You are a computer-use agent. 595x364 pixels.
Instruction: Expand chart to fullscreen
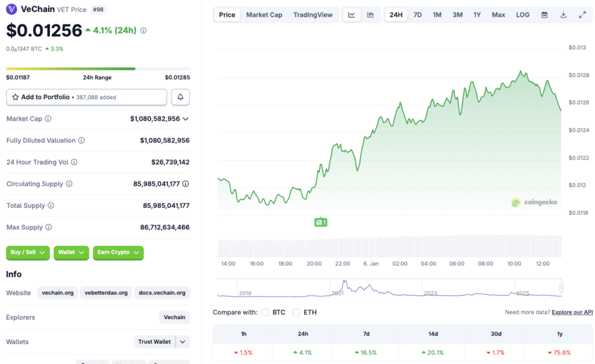pos(582,14)
